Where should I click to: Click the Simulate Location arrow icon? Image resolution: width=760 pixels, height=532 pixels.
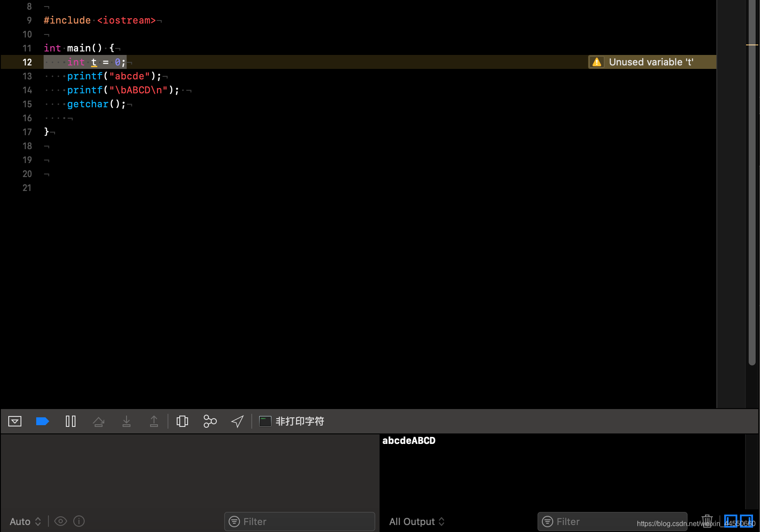click(x=237, y=421)
